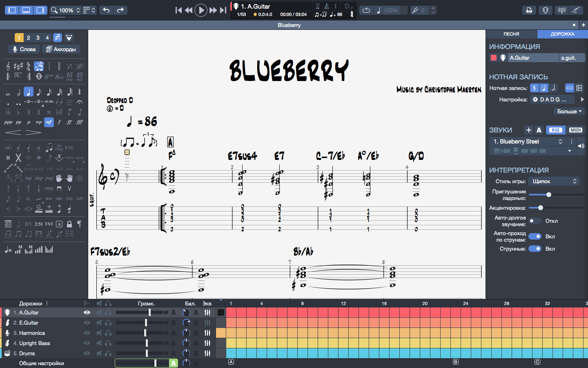Disable the Струнные toggle
The image size is (588, 368).
[535, 249]
